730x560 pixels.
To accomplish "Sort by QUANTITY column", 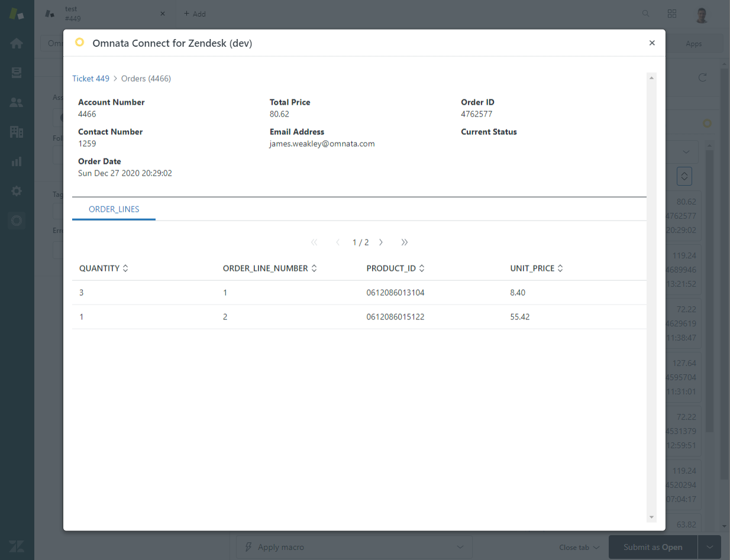I will point(104,268).
